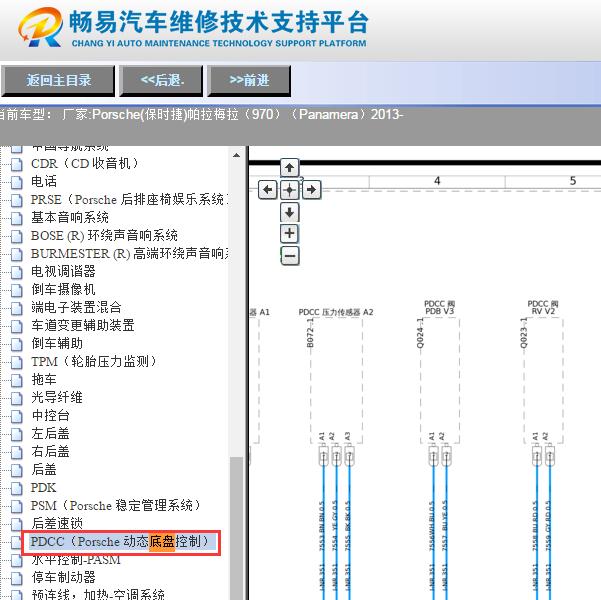
Task: Open the 水平控制-PASM entry
Action: 76,560
